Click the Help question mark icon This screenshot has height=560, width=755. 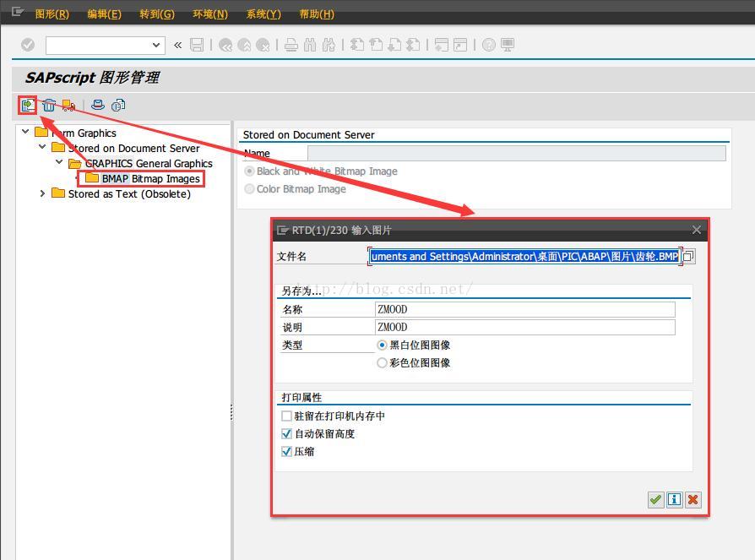tap(489, 45)
